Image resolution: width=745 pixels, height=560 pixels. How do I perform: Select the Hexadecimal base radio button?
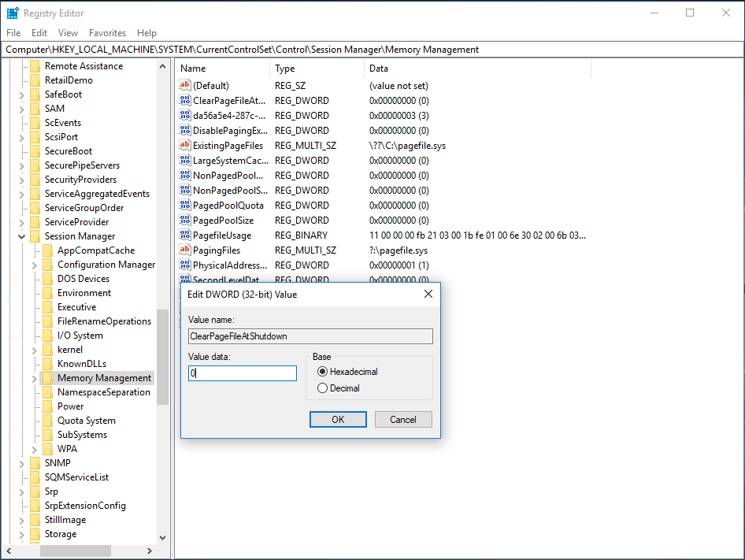click(322, 372)
